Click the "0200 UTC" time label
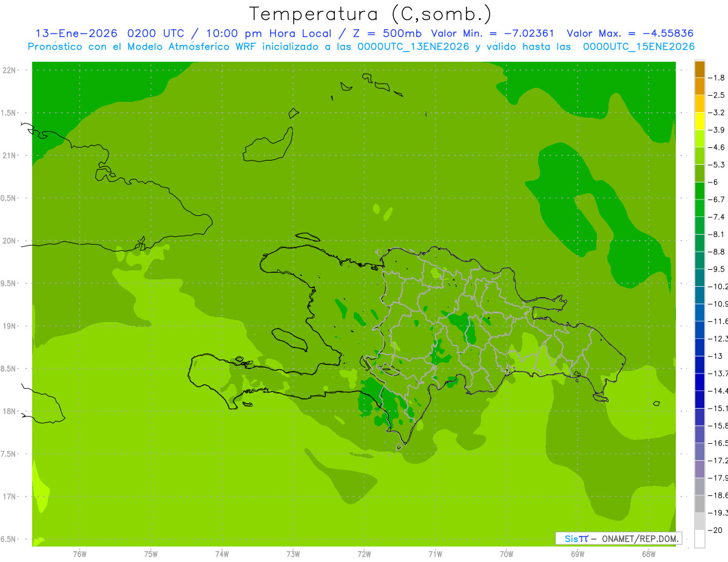The height and width of the screenshot is (562, 728). pos(156,33)
